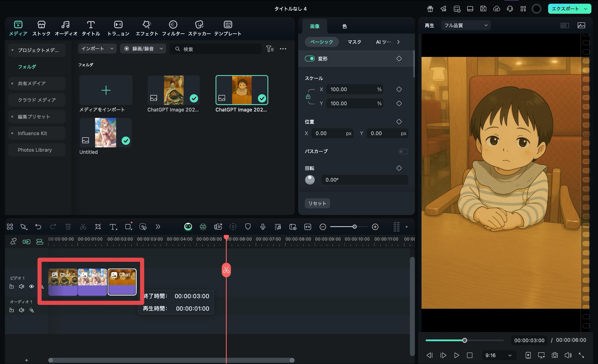Click the scissors split icon in toolbar
This screenshot has height=364, width=598.
coord(83,227)
